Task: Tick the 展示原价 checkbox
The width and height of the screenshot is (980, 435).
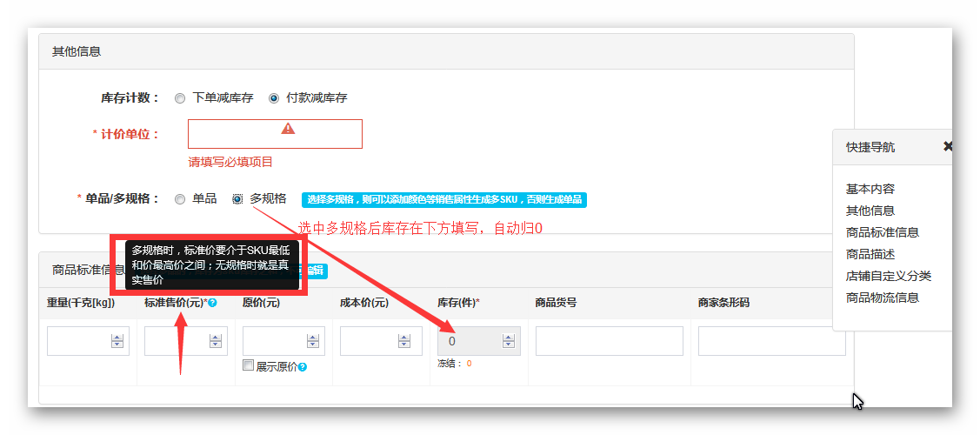Action: 248,365
